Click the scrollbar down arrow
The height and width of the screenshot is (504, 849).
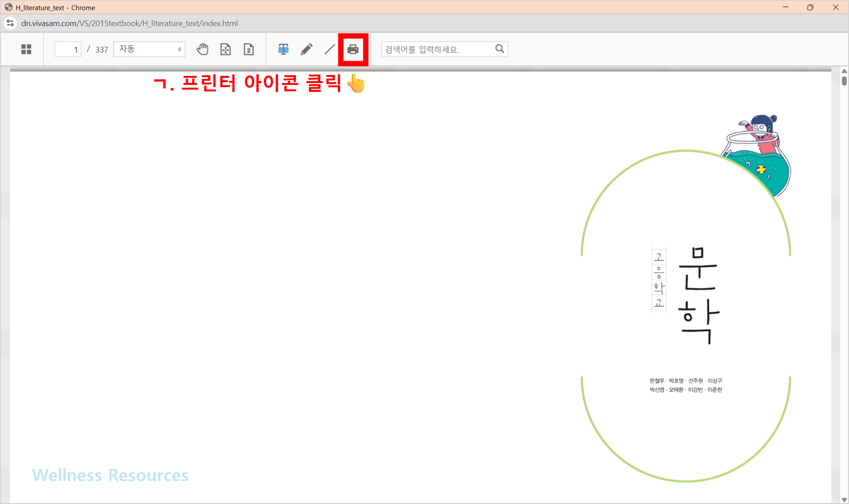click(x=844, y=500)
